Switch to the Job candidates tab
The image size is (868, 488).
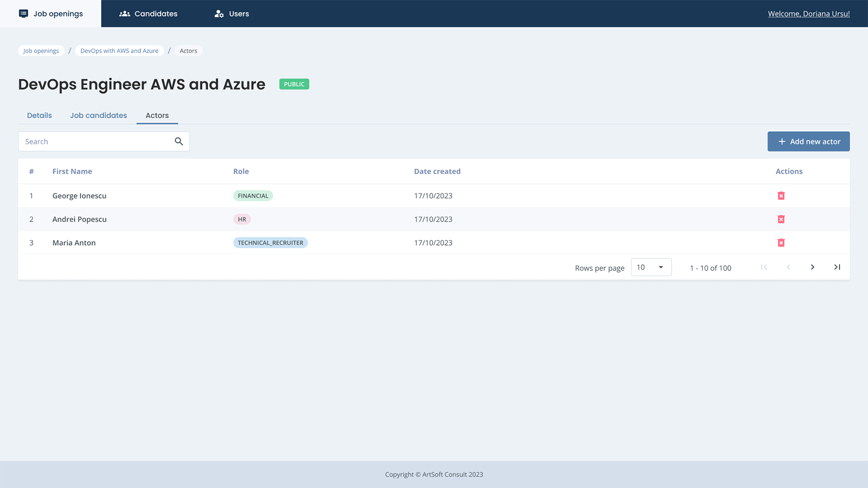98,115
